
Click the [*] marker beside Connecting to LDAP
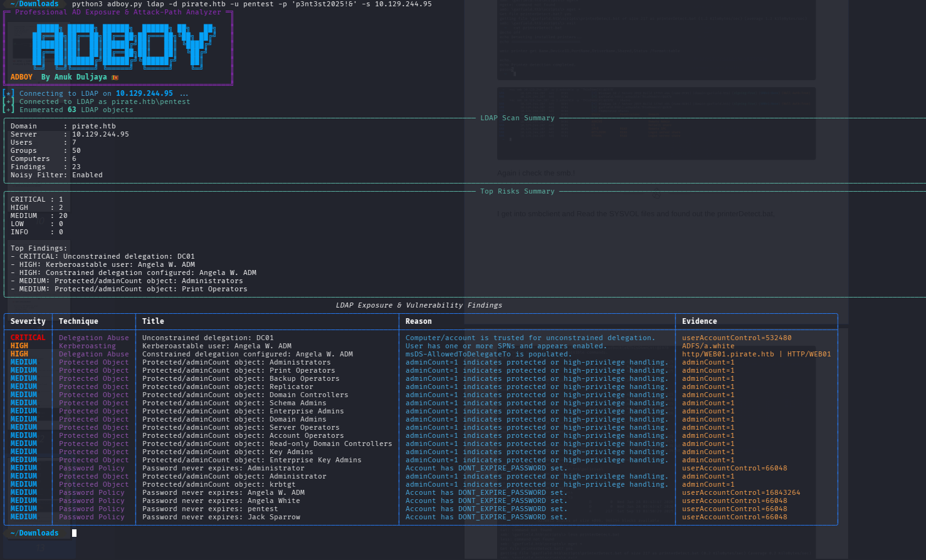click(8, 93)
